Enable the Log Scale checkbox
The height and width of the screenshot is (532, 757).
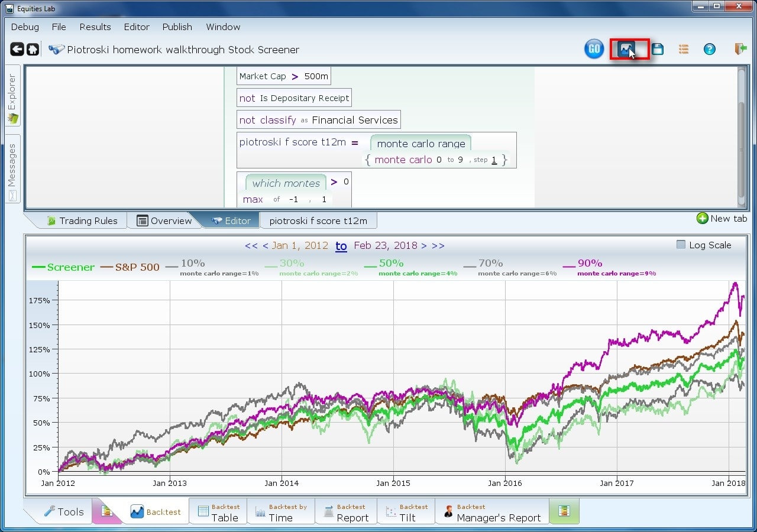point(681,245)
